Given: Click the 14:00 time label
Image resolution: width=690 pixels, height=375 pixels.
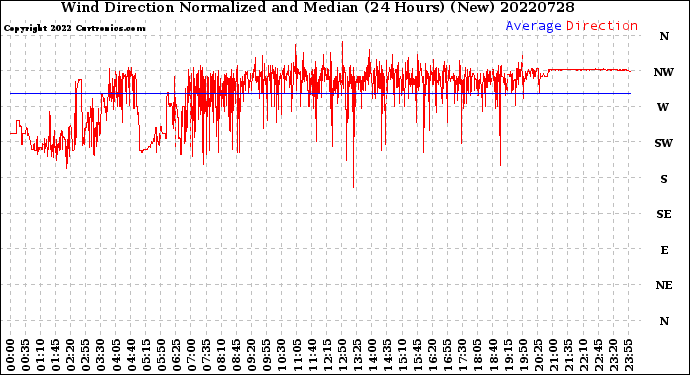Looking at the screenshot, I should (x=372, y=355).
